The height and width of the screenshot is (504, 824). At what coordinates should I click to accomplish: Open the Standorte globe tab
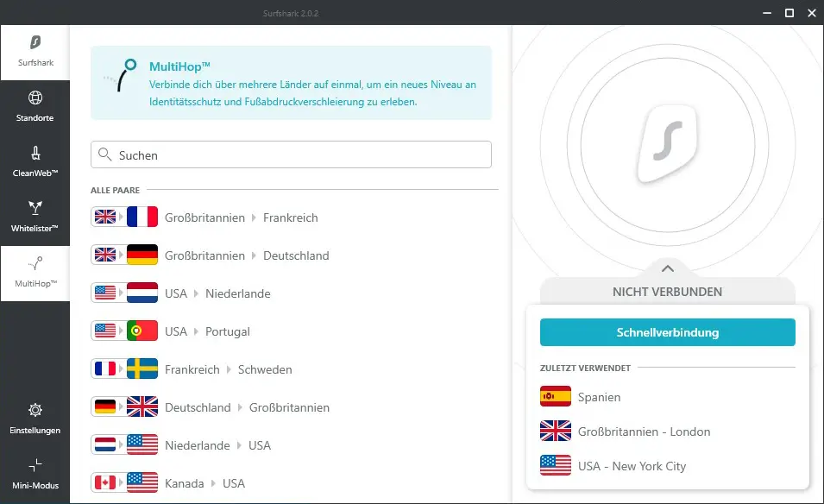click(x=35, y=107)
